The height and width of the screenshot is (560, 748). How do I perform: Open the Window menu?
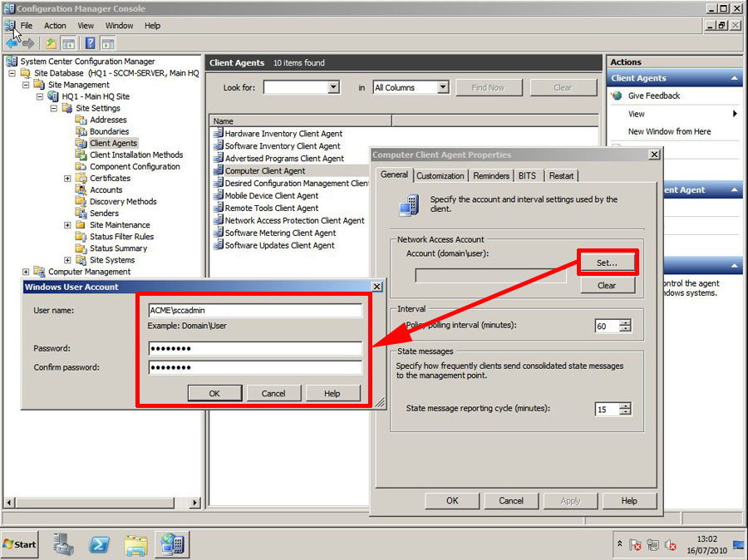point(119,25)
